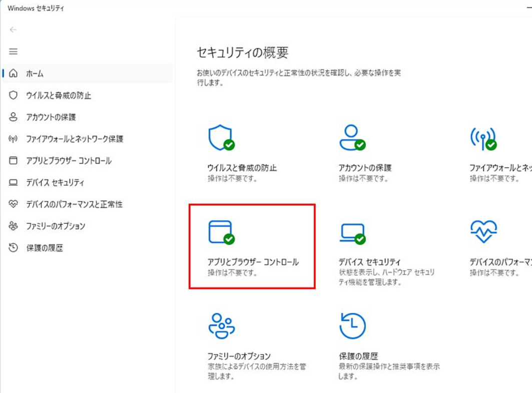Click the shield icon for ウイルスと脅威の防止 tile

click(221, 137)
